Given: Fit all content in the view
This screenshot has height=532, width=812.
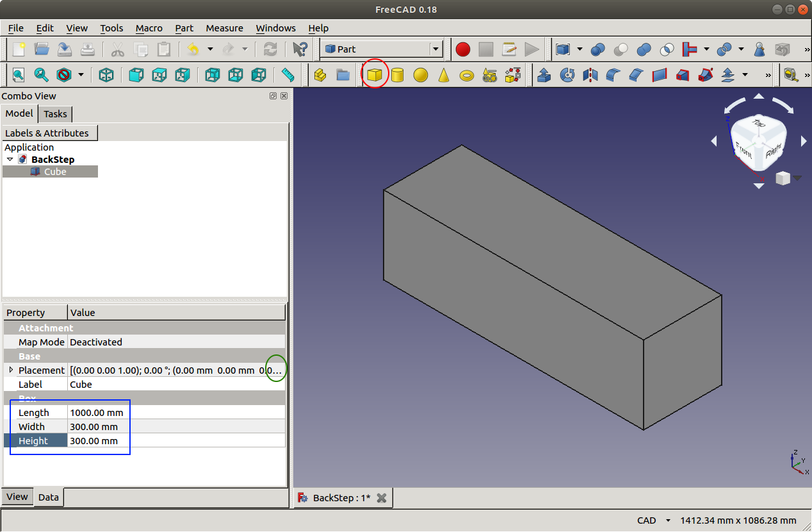Looking at the screenshot, I should [x=19, y=75].
